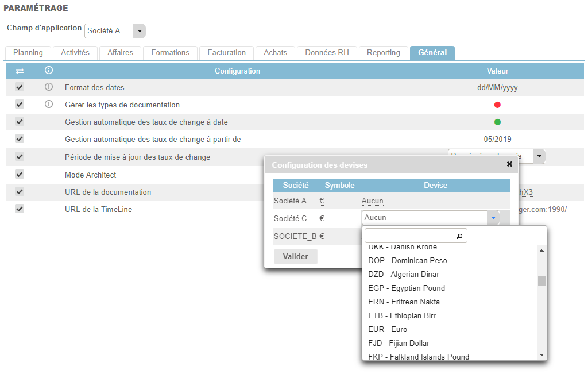The height and width of the screenshot is (374, 588).
Task: Click the swap arrows icon in table header
Action: tap(20, 71)
